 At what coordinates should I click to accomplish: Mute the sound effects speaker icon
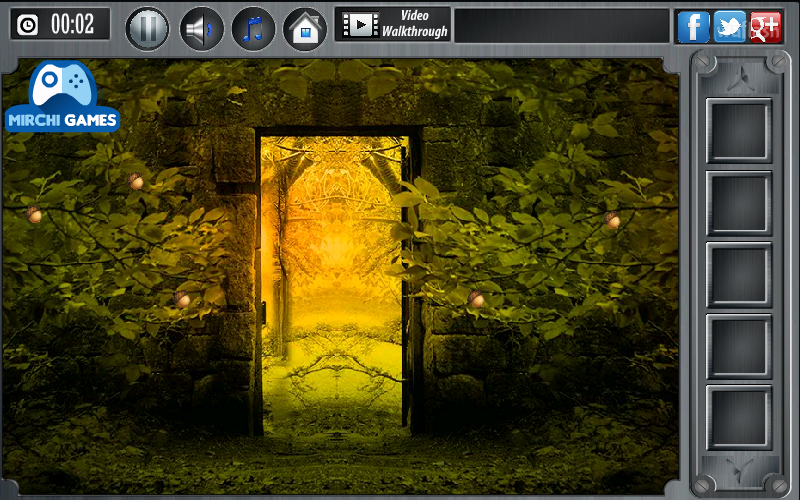(202, 28)
